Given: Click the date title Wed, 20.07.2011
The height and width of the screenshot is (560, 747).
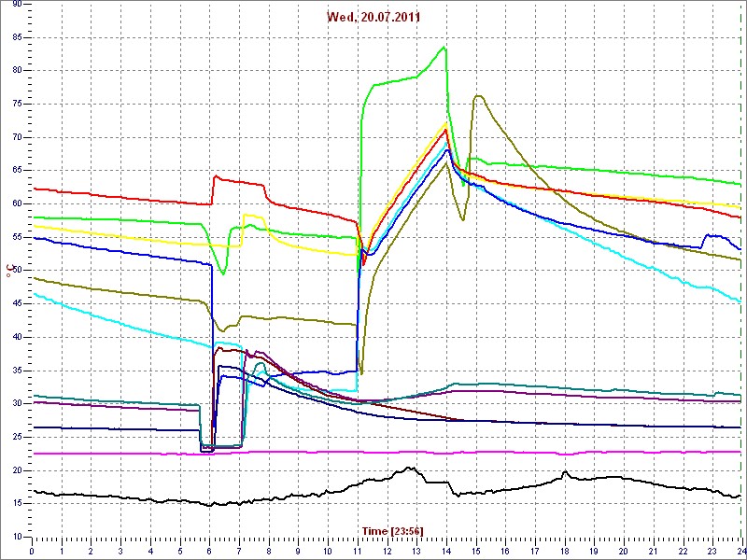Looking at the screenshot, I should click(372, 17).
